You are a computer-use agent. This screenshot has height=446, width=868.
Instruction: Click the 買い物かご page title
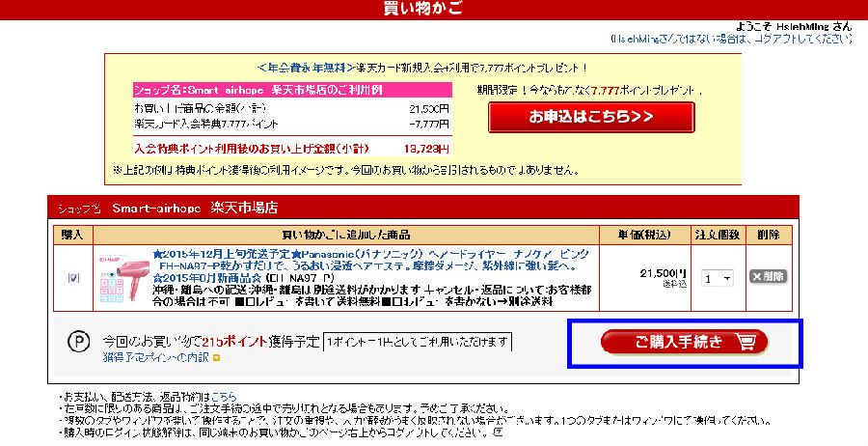pos(423,9)
